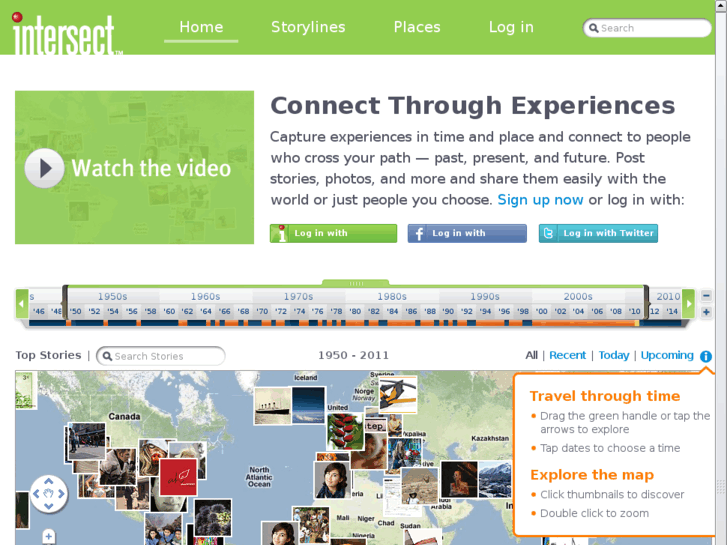Screen dimensions: 727x545
Task: Click the timeline left green arrow
Action: point(22,304)
